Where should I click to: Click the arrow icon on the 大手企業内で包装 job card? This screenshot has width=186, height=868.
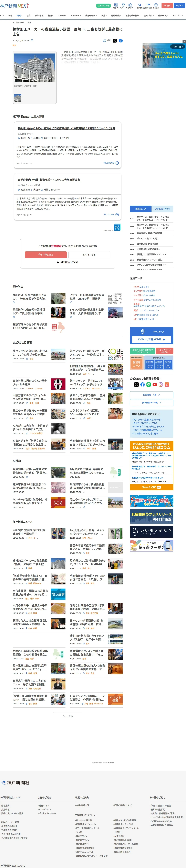[117, 215]
